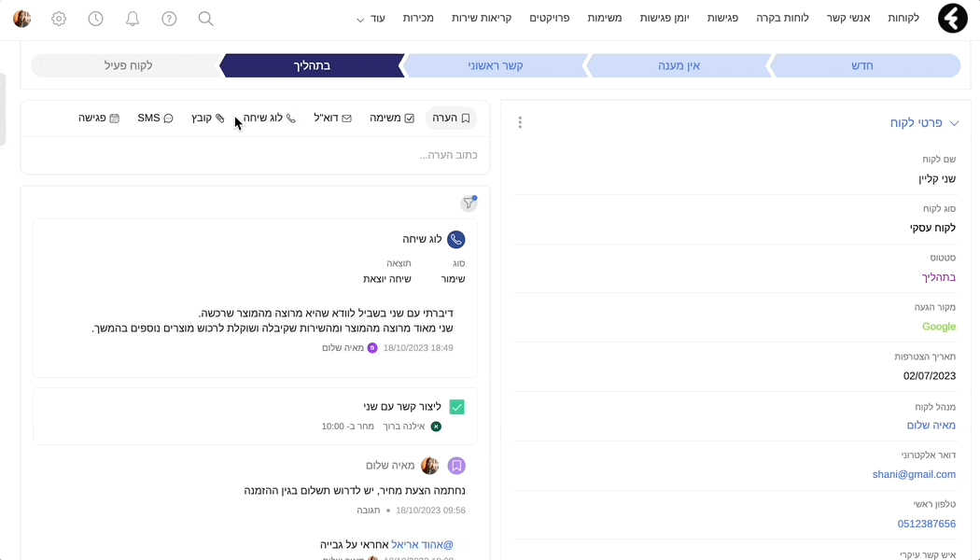The width and height of the screenshot is (980, 560).
Task: Click the app logo in the top corner
Action: [x=953, y=18]
